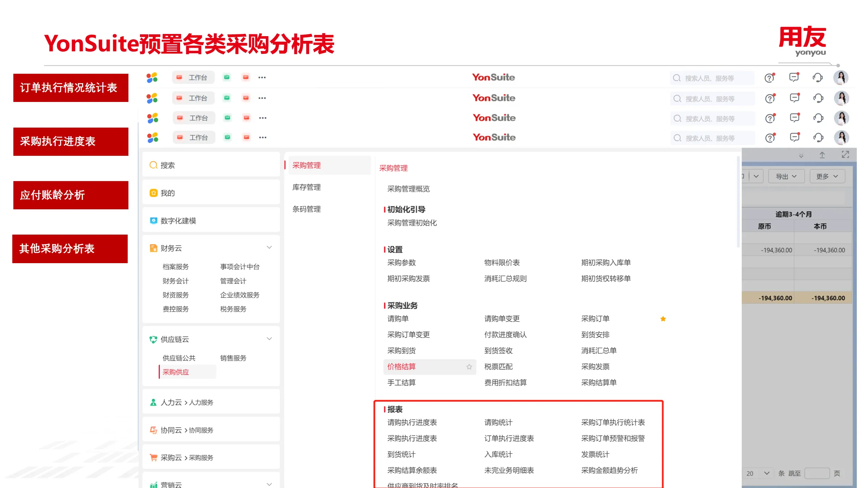The height and width of the screenshot is (488, 868).
Task: Click the 跳至 page number input box
Action: 817,473
